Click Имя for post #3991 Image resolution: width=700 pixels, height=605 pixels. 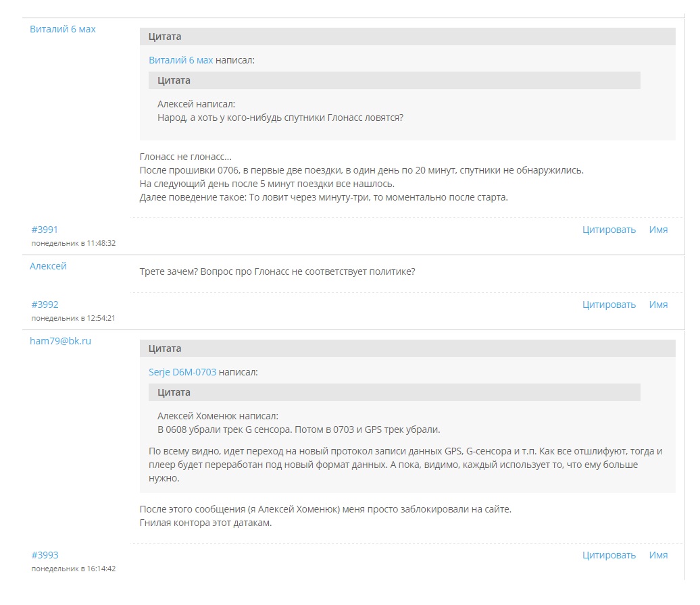point(658,230)
